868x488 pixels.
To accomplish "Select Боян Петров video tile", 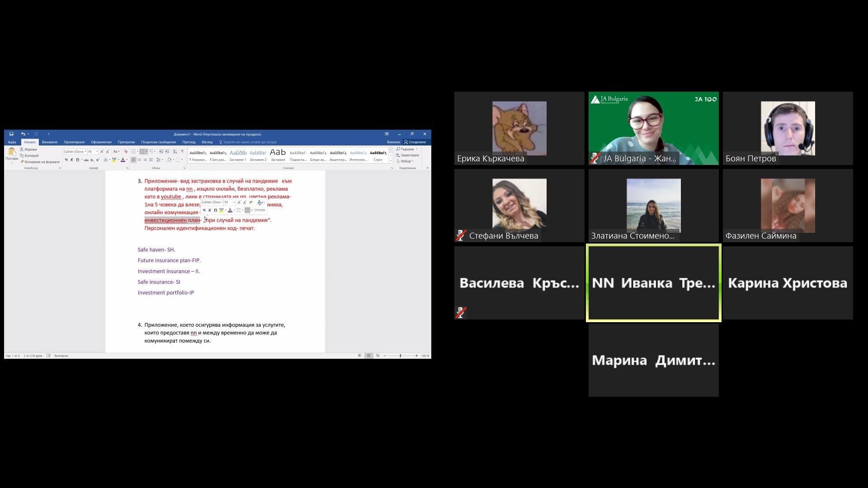I will (x=788, y=128).
